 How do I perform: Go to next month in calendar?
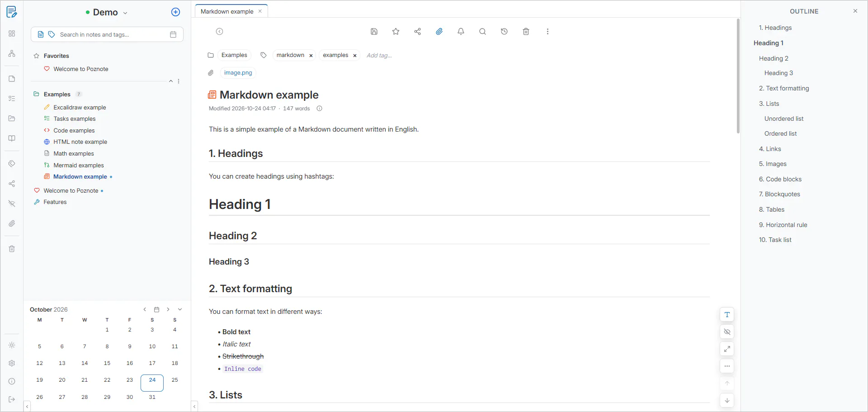click(168, 309)
